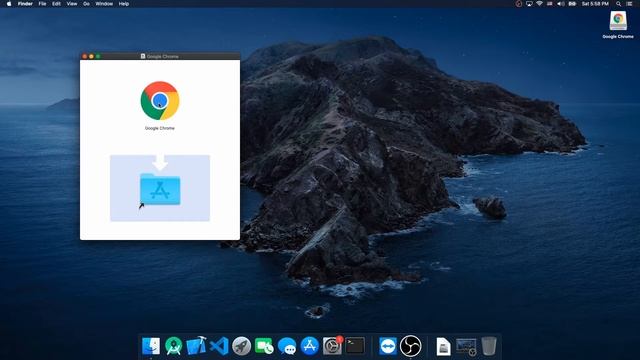Open Notification Center from menu bar

(x=629, y=4)
